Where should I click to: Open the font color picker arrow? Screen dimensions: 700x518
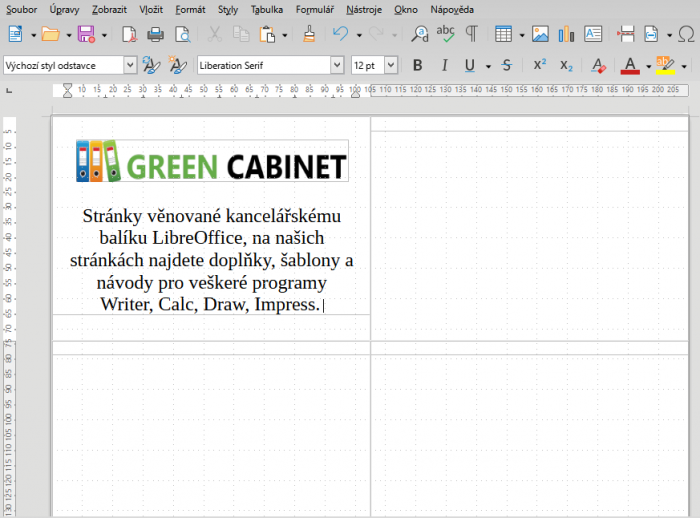pos(648,67)
